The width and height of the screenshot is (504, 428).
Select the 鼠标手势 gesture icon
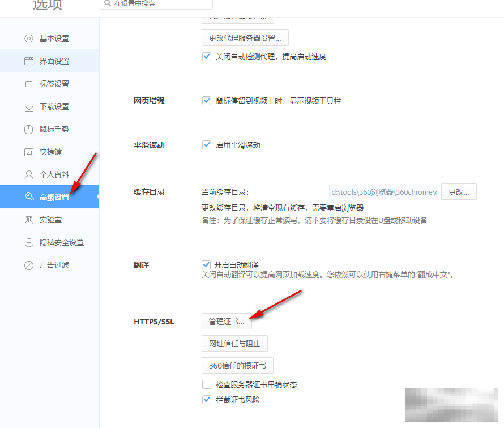pyautogui.click(x=28, y=129)
